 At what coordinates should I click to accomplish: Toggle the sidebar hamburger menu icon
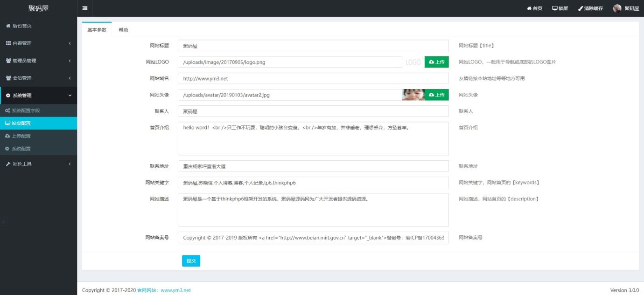click(84, 8)
